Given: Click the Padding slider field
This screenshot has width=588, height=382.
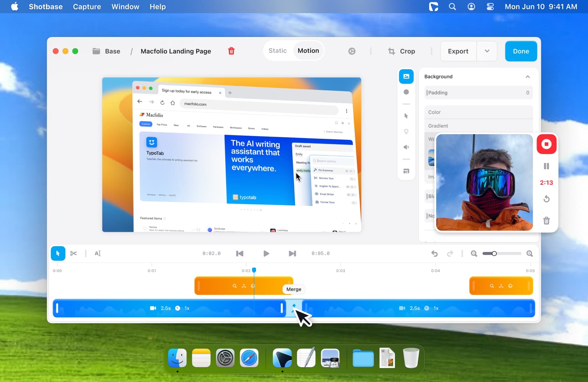Looking at the screenshot, I should coord(478,93).
